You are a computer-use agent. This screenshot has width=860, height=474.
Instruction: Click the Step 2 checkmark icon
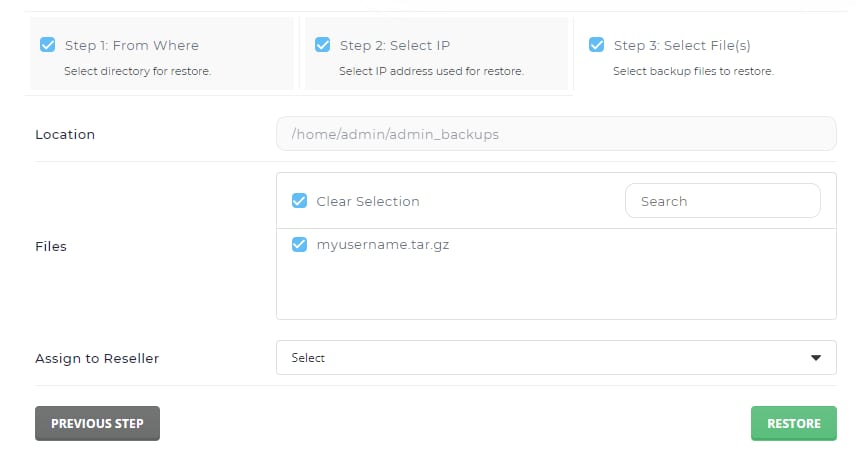point(322,45)
